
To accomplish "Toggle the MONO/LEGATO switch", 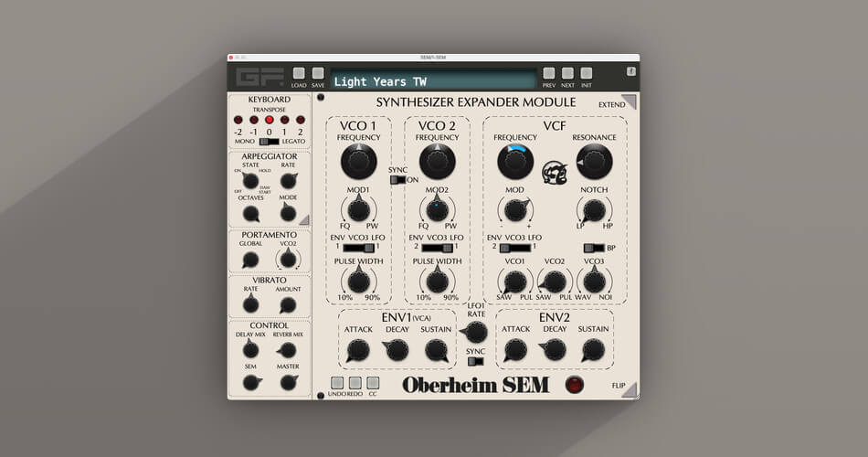I will 269,142.
